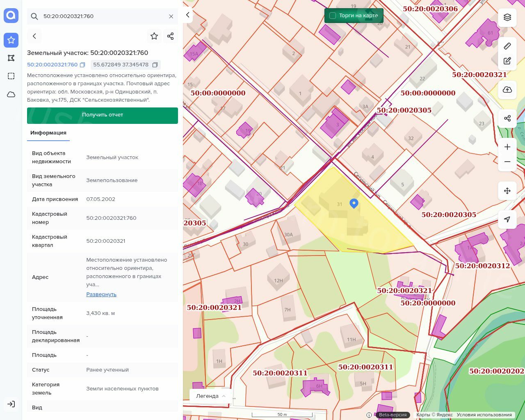Clear the search query with X
The height and width of the screenshot is (420, 525).
(171, 16)
